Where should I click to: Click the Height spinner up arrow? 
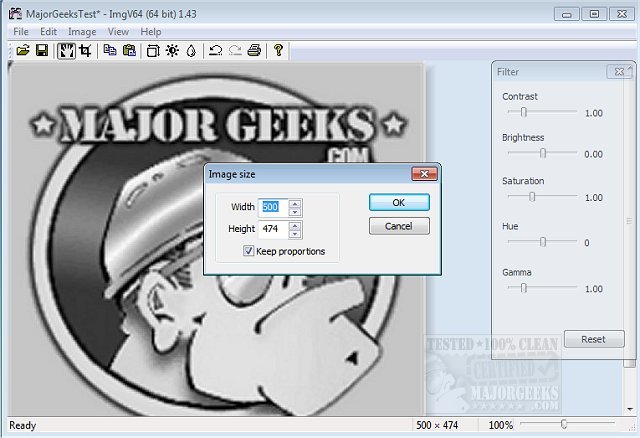tap(295, 225)
